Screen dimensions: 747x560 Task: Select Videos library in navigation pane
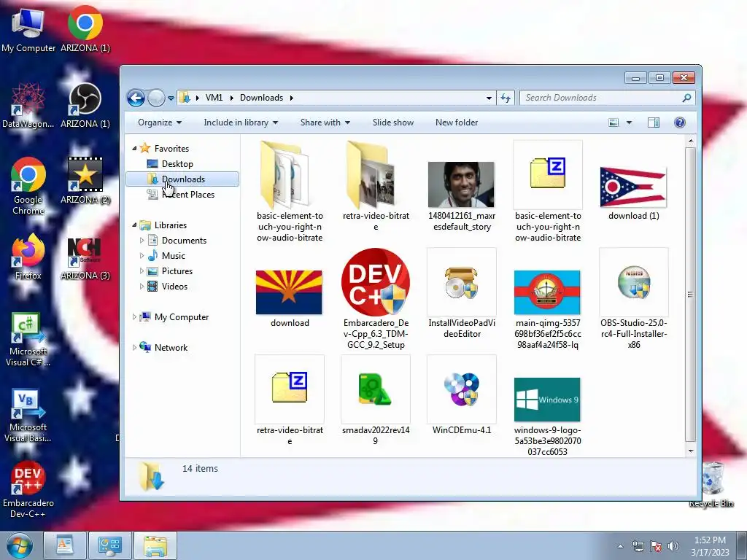pyautogui.click(x=174, y=286)
